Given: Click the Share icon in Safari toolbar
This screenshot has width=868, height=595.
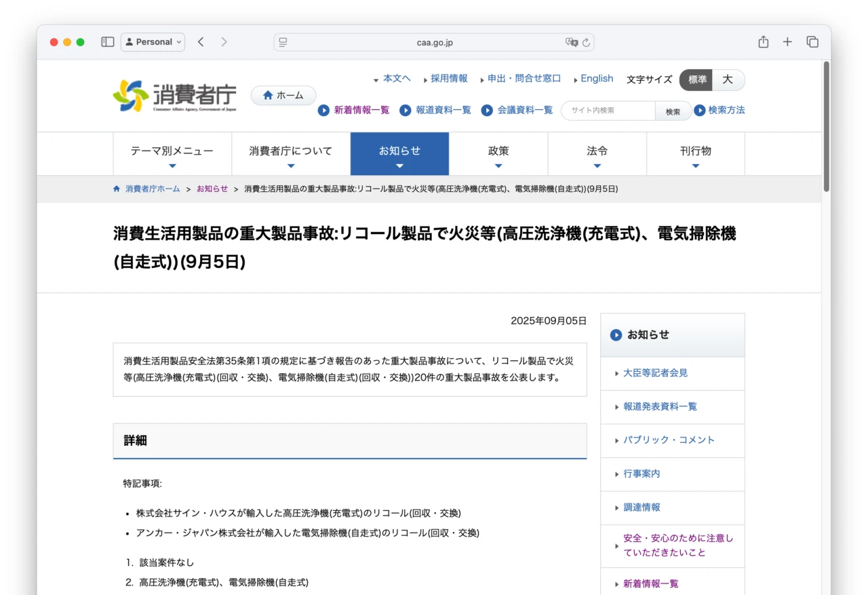Looking at the screenshot, I should [764, 42].
